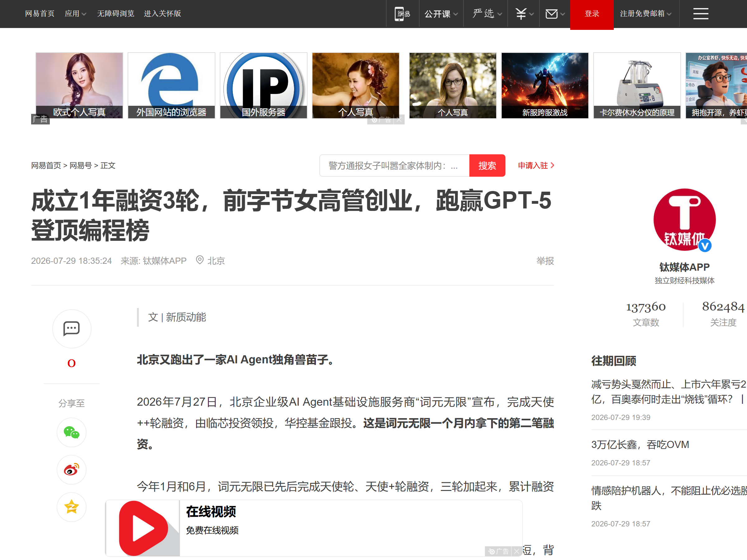The width and height of the screenshot is (747, 560).
Task: Share article to Qzone star icon
Action: pyautogui.click(x=72, y=507)
